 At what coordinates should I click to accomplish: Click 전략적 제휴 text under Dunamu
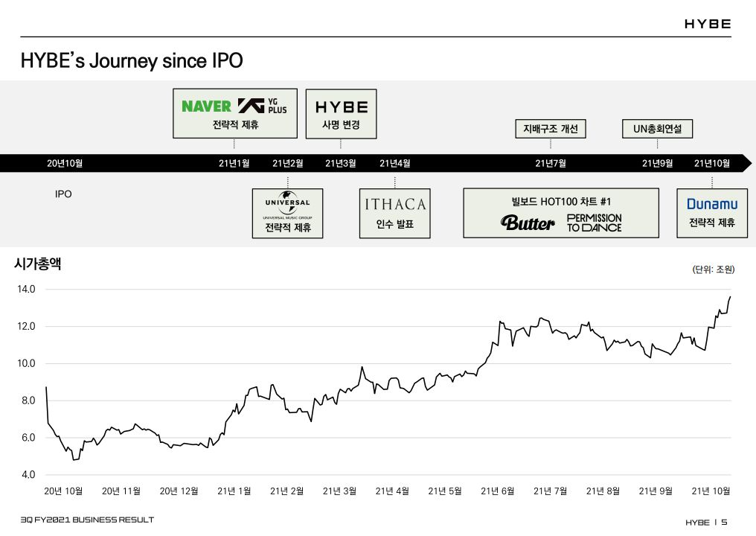pos(711,223)
